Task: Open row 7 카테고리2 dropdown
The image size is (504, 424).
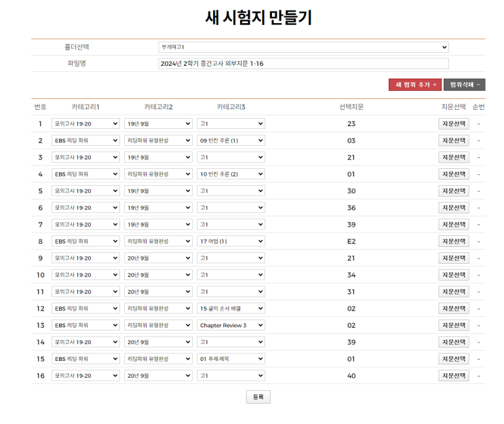Action: pyautogui.click(x=158, y=225)
